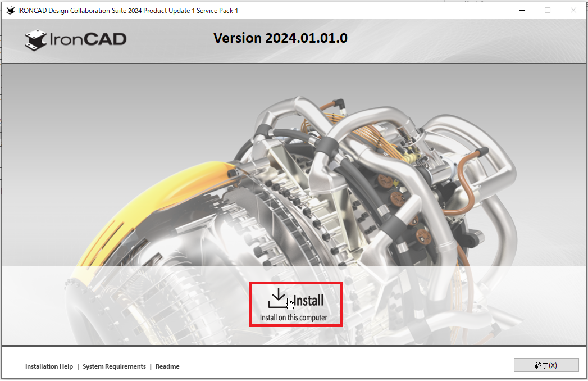The image size is (588, 381).
Task: Click the disabled maximize window button
Action: click(x=548, y=11)
